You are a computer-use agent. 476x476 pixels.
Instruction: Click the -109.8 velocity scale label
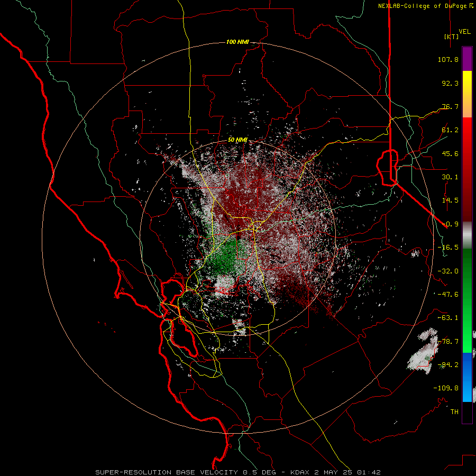[446, 388]
